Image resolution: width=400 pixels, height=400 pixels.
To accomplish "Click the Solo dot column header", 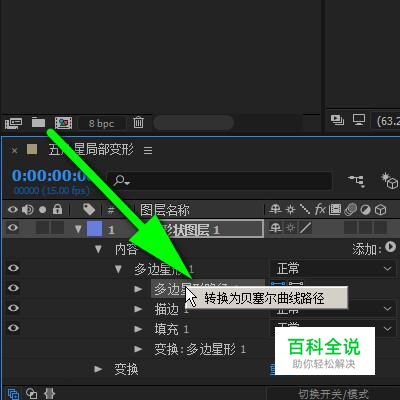I will (43, 210).
